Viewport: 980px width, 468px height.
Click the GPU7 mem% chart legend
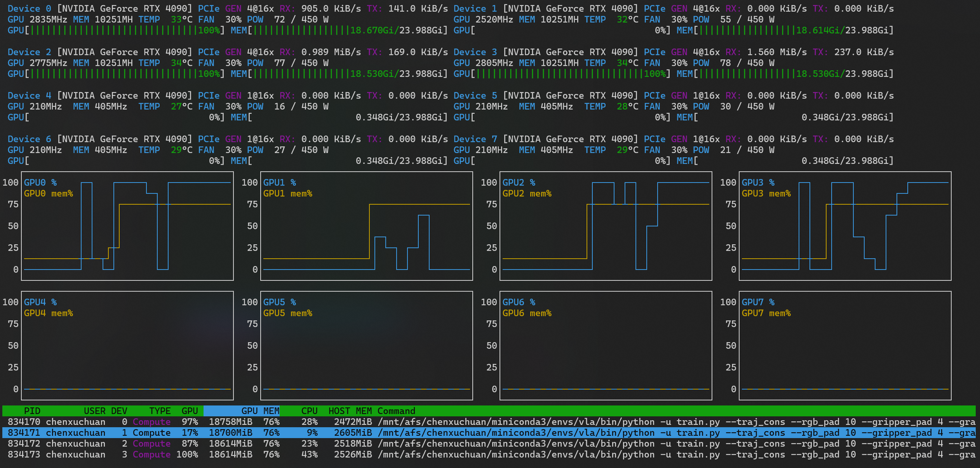[x=766, y=313]
